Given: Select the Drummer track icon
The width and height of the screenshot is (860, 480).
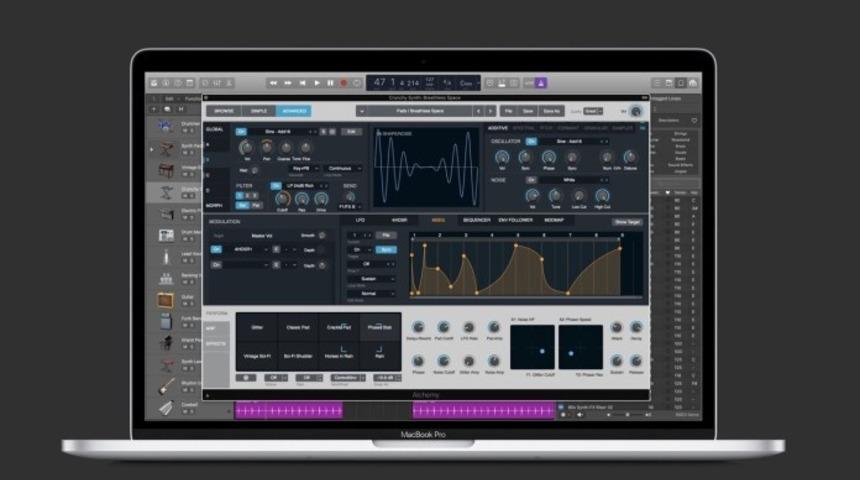Looking at the screenshot, I should coord(165,127).
